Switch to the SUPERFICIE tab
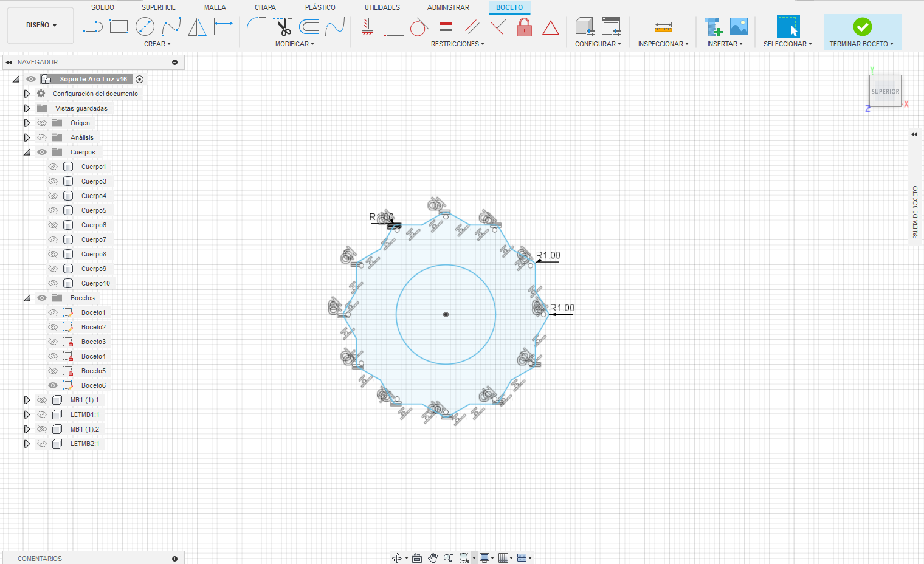The height and width of the screenshot is (564, 924). (x=159, y=7)
